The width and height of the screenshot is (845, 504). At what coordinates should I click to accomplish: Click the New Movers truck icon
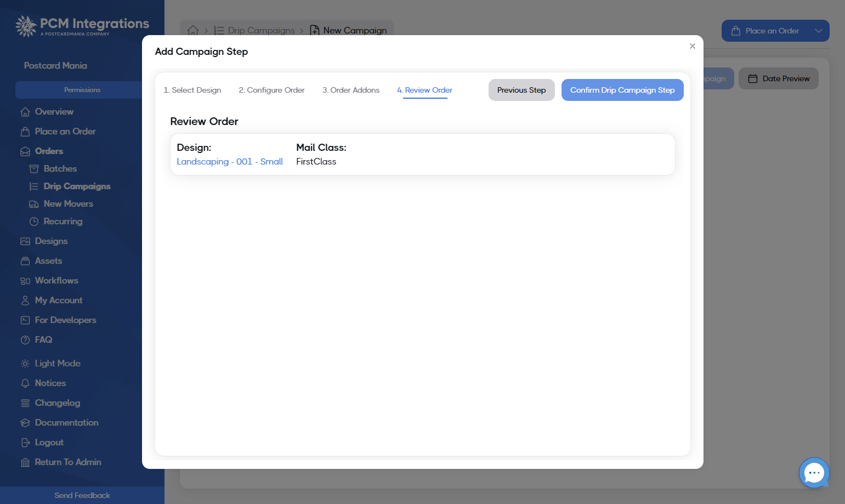34,204
